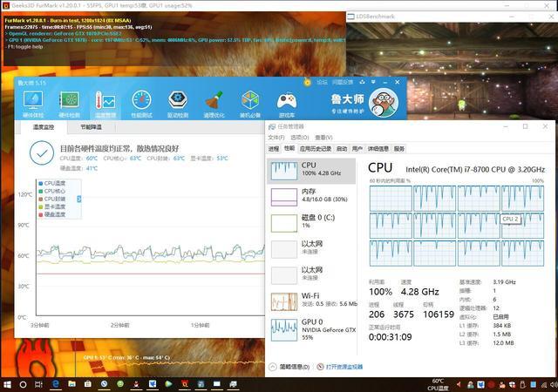Open the 问题反馈 feedback link
The image size is (558, 392).
coord(343,82)
